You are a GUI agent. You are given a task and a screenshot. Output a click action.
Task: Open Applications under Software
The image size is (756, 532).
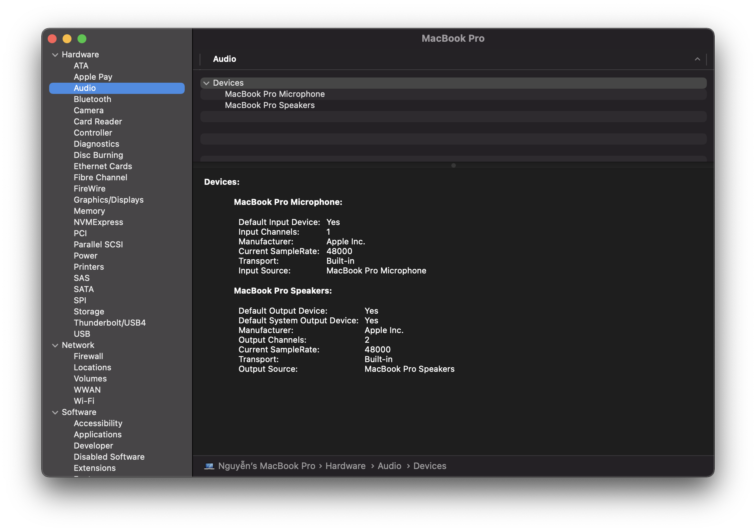(98, 435)
